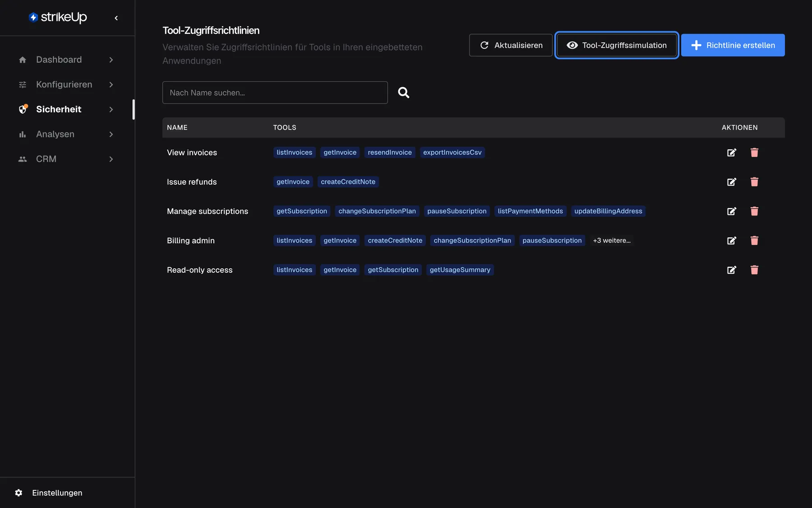
Task: Collapse the sidebar with the arrow
Action: (x=116, y=18)
